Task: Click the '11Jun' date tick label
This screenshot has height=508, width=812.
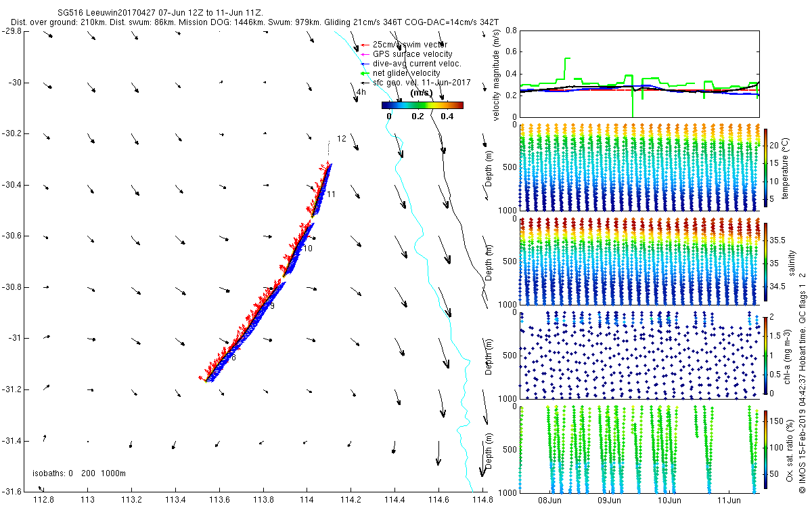Action: coord(729,501)
